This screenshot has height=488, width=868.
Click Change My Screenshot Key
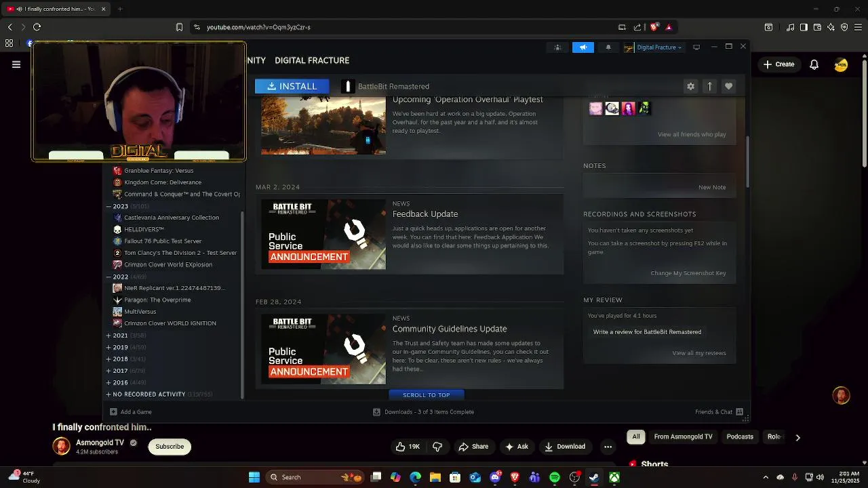[688, 273]
